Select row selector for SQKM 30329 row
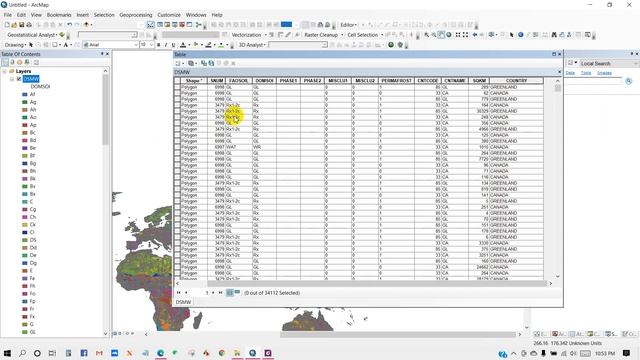Image resolution: width=640 pixels, height=360 pixels. [x=177, y=111]
